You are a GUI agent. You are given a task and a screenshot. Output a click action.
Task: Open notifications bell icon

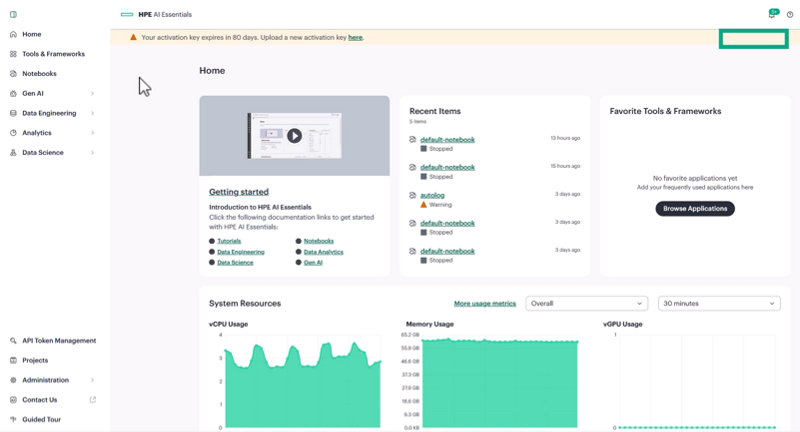(772, 15)
